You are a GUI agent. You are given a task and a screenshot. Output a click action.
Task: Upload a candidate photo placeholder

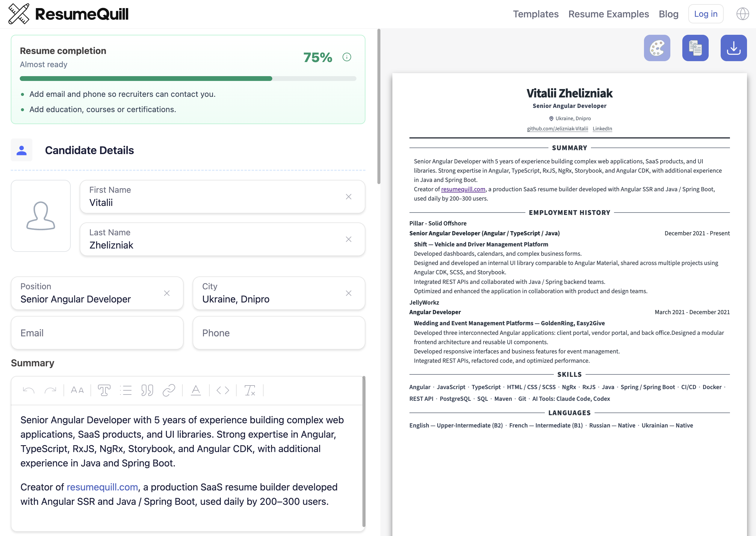[x=40, y=216]
